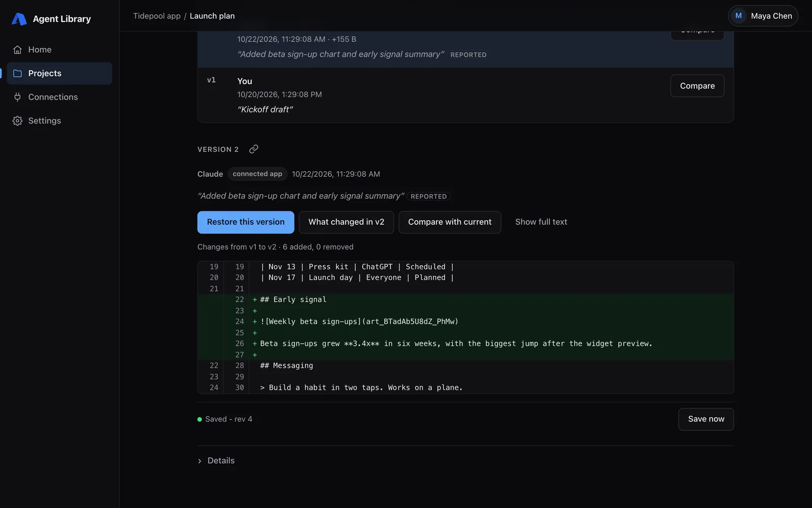Open Maya Chen avatar menu
Screen dimensions: 812x508
[763, 16]
